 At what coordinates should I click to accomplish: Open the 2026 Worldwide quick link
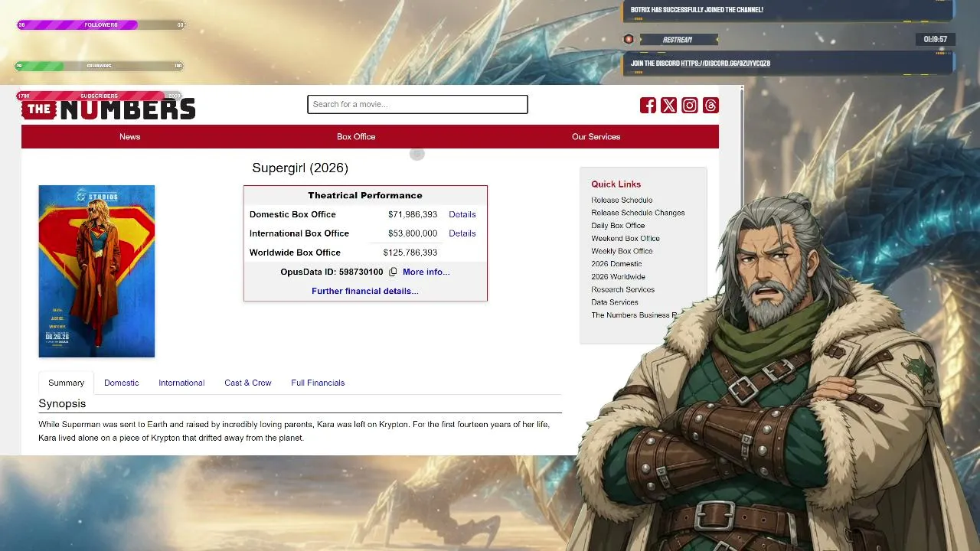pyautogui.click(x=618, y=277)
